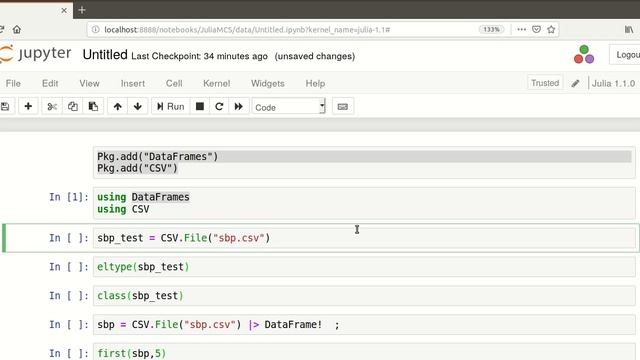The image size is (640, 360).
Task: Close the current browser tab
Action: [x=64, y=10]
